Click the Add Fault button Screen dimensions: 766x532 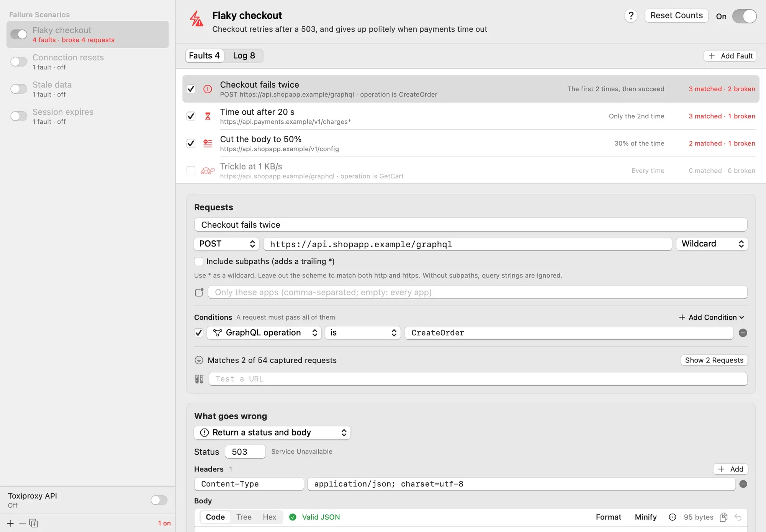click(x=730, y=56)
